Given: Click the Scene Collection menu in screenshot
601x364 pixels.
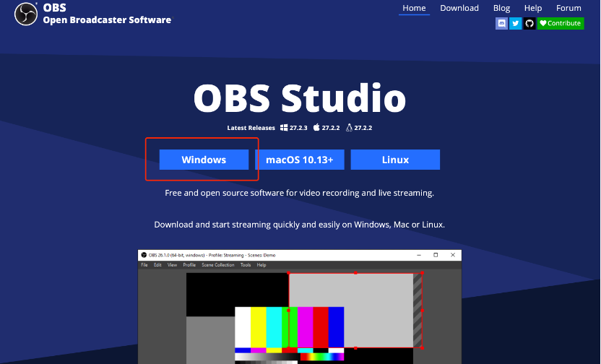Looking at the screenshot, I should point(218,265).
